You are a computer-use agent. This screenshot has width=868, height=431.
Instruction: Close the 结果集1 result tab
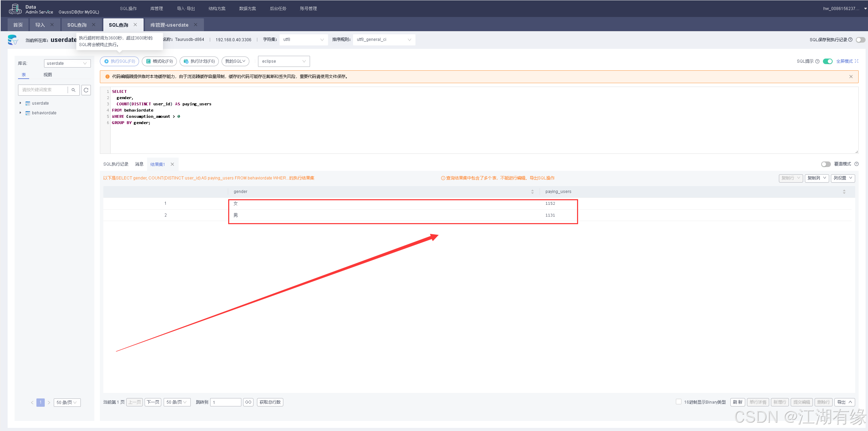click(x=172, y=164)
